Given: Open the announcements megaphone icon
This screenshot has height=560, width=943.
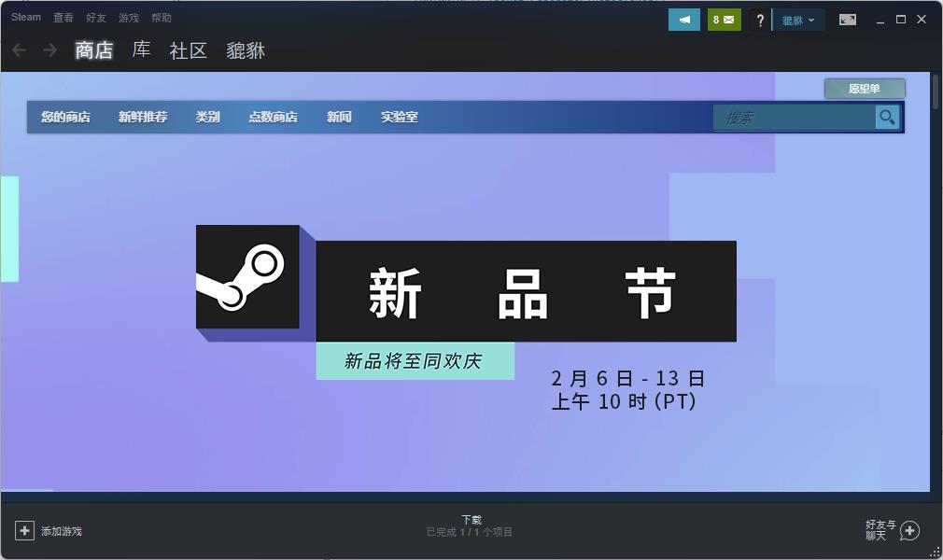Looking at the screenshot, I should point(683,20).
